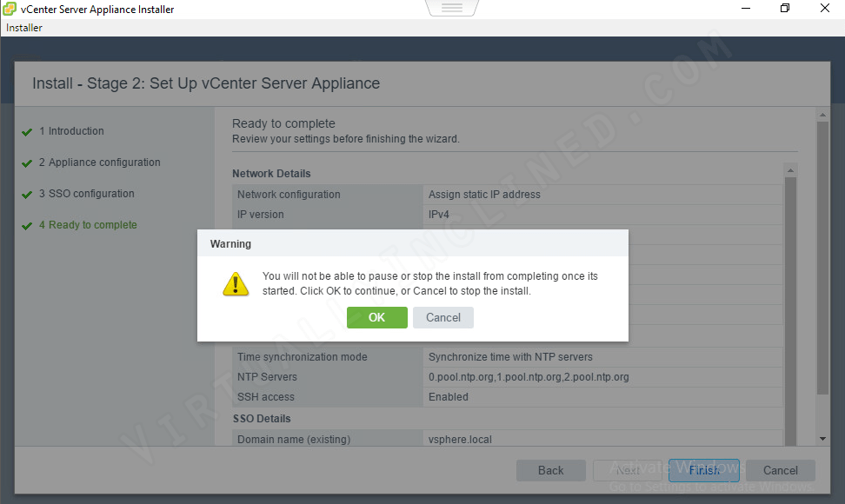
Task: Click the window minimize icon
Action: [x=745, y=8]
